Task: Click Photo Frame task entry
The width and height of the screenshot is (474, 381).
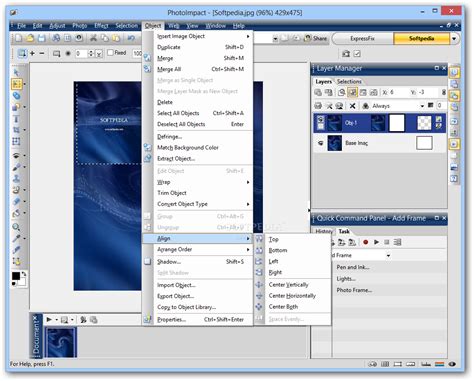Action: [354, 290]
